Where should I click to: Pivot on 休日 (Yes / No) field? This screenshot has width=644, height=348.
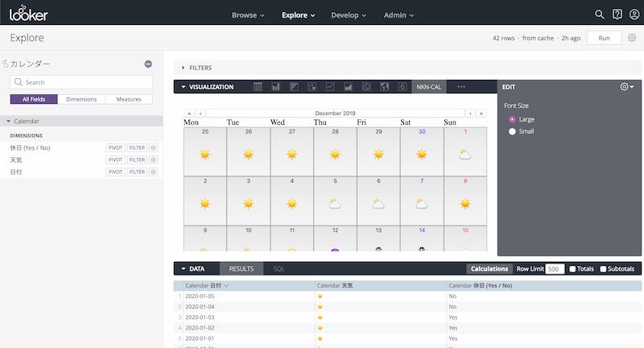(115, 148)
